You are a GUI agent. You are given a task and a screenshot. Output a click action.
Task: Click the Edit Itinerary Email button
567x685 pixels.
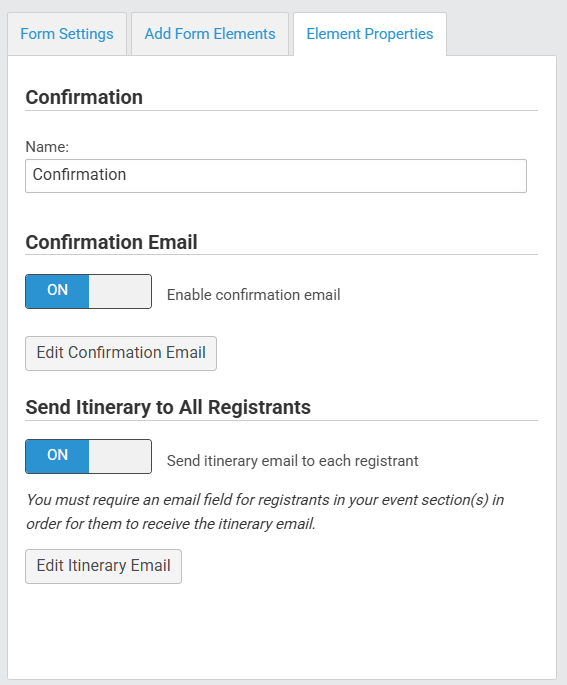[x=104, y=566]
